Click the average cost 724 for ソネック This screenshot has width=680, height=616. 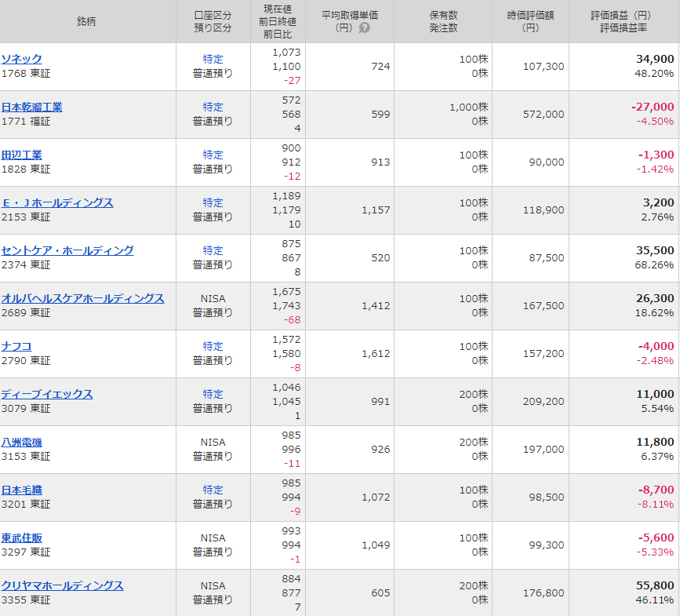click(x=380, y=67)
